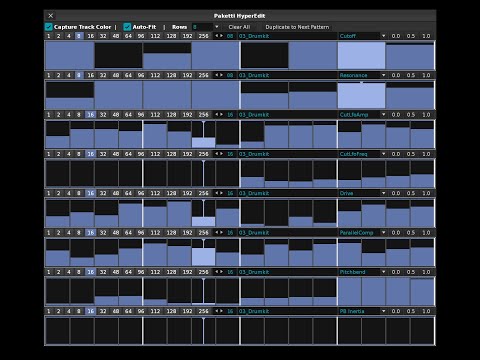Click the right arrow in the Drive row
480x360 pixels.
(x=221, y=193)
